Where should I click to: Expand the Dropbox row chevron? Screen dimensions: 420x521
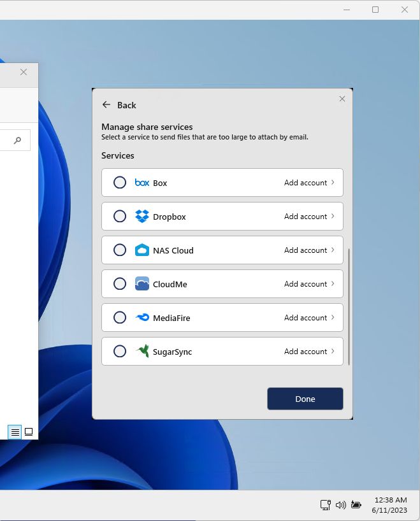333,217
